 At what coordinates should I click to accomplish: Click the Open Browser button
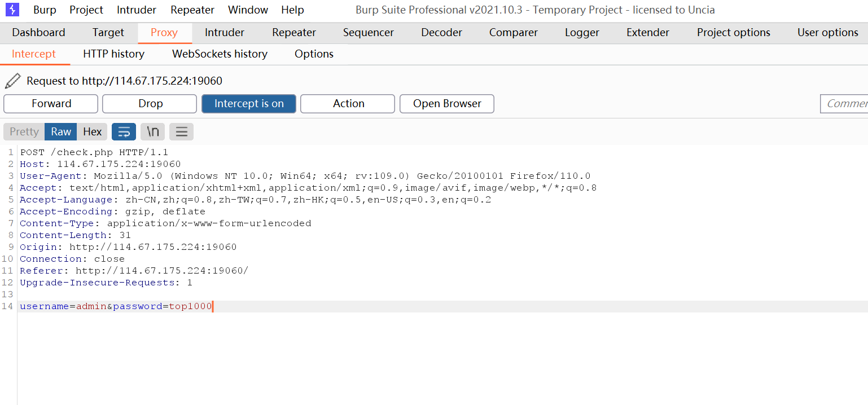click(x=447, y=103)
